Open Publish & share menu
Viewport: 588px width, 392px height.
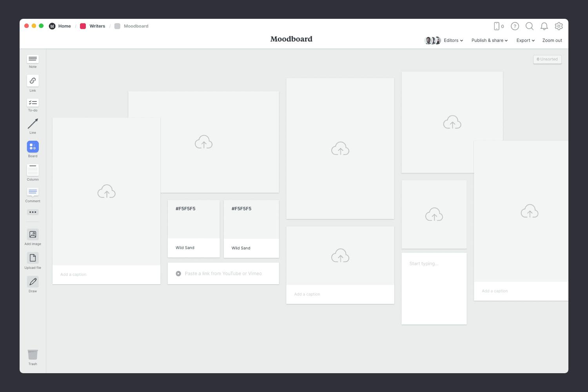click(x=489, y=40)
